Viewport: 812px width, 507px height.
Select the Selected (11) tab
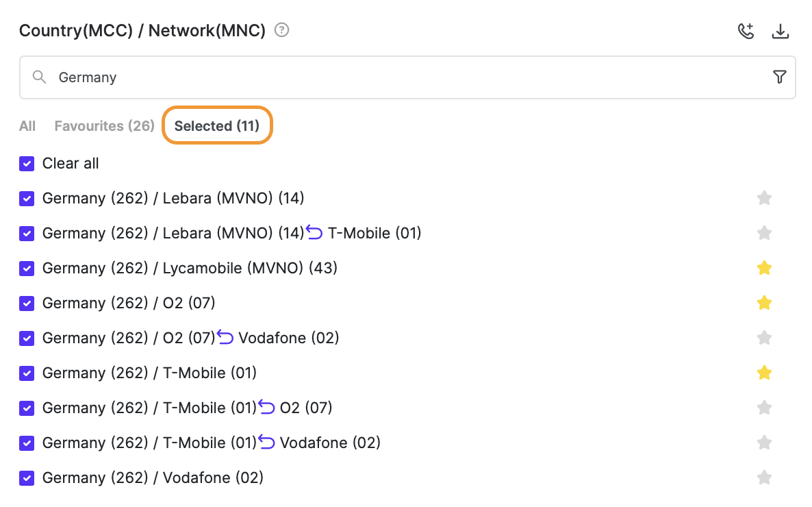[217, 126]
